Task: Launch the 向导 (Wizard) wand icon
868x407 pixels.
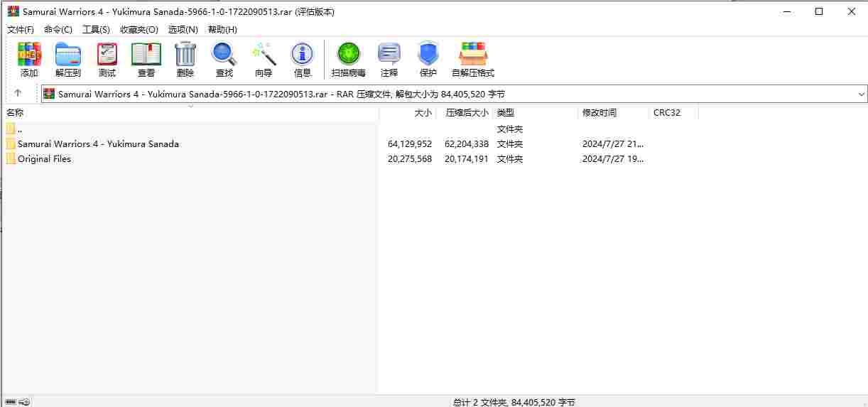Action: [x=264, y=60]
